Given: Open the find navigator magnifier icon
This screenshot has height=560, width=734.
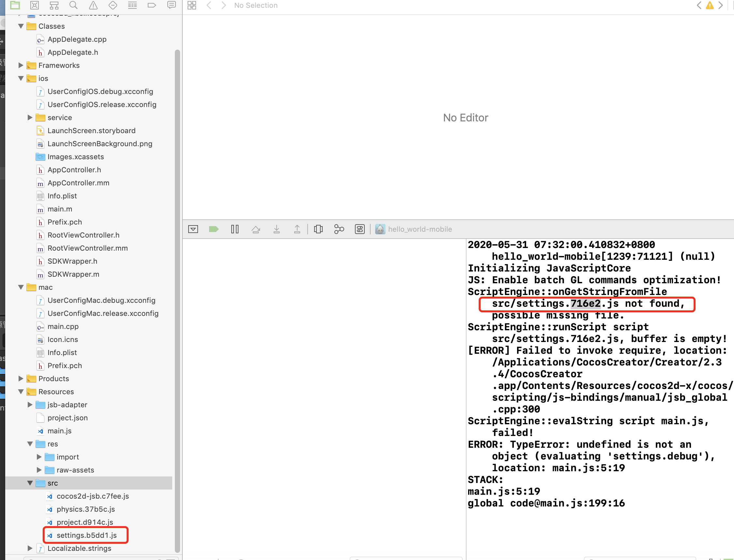Looking at the screenshot, I should [x=74, y=5].
